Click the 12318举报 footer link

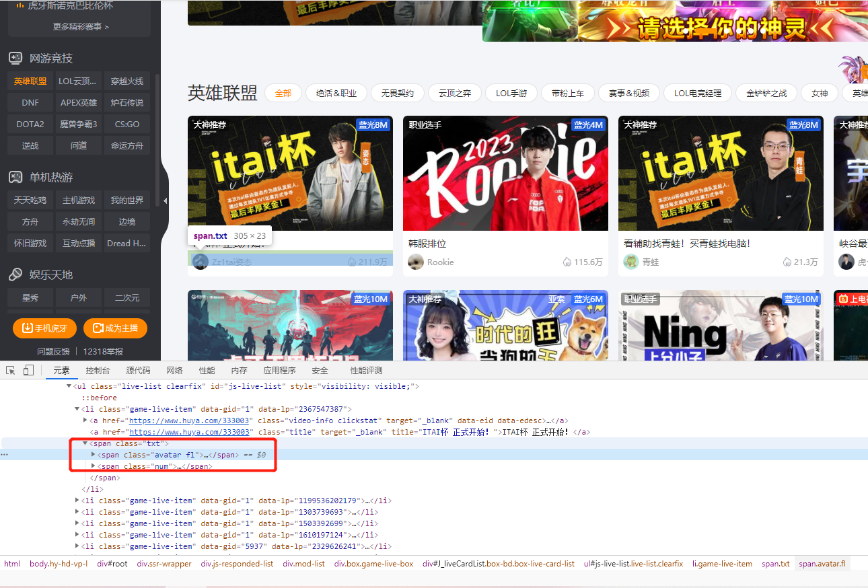(x=103, y=351)
